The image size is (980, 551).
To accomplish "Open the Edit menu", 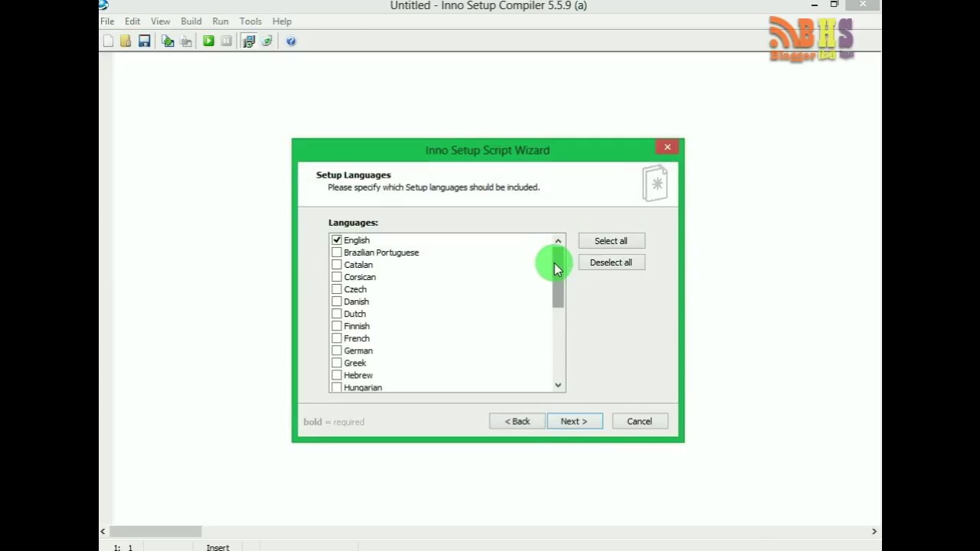I will click(x=132, y=21).
